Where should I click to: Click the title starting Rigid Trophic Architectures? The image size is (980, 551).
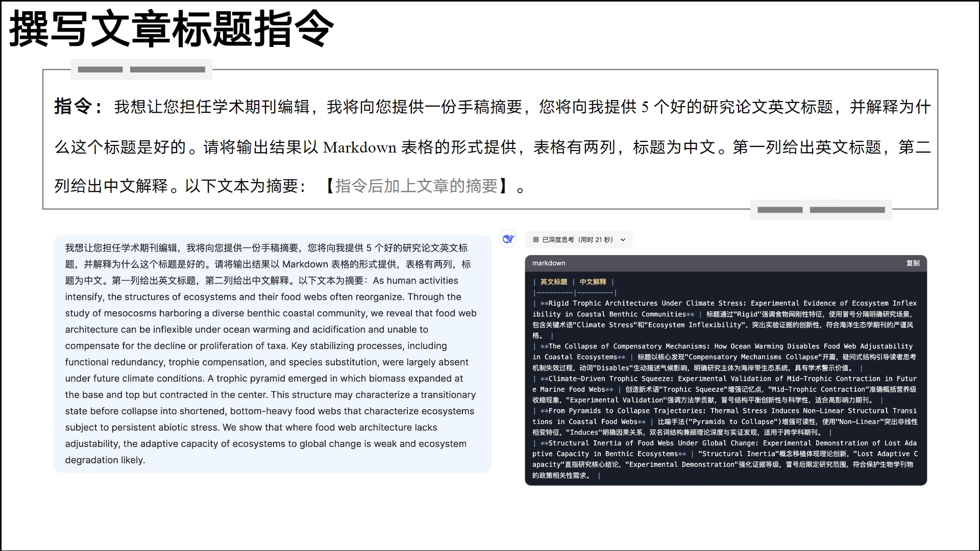point(725,309)
